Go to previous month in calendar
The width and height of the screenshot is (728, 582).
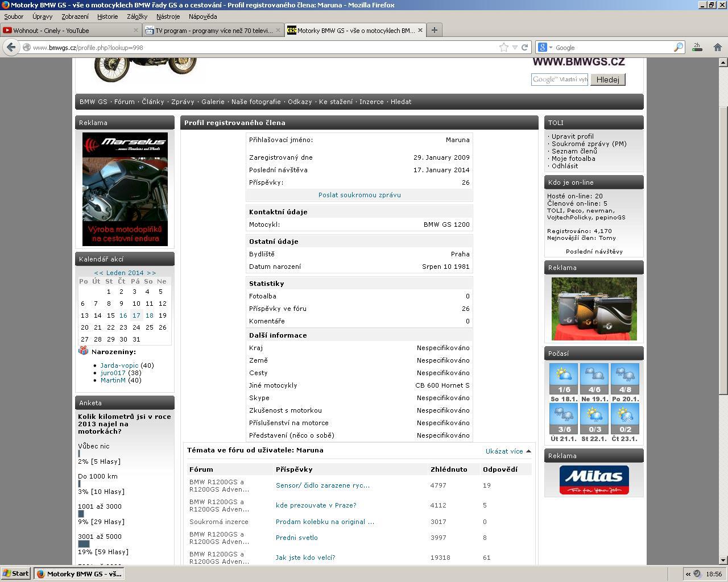[x=99, y=273]
